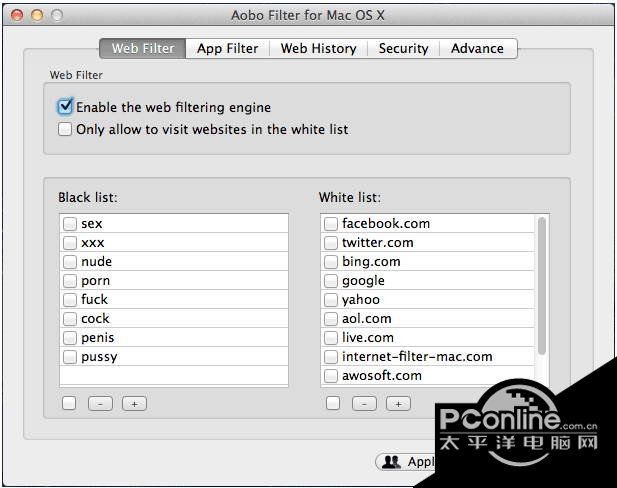Check the aol.com white list checkbox
617x488 pixels.
[331, 318]
